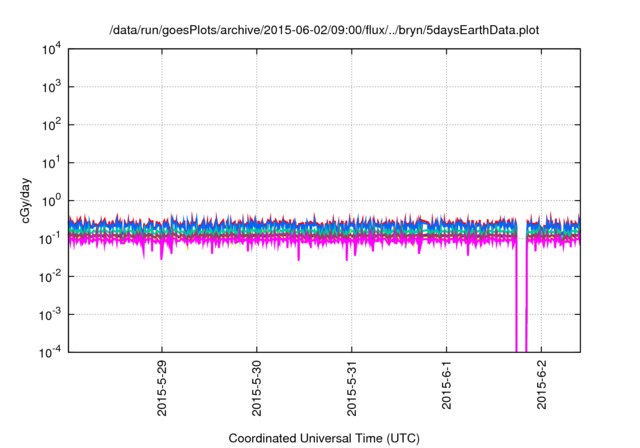Screen dimensions: 640x448
Task: Click the 2015-6-1 date tick label
Action: point(447,385)
